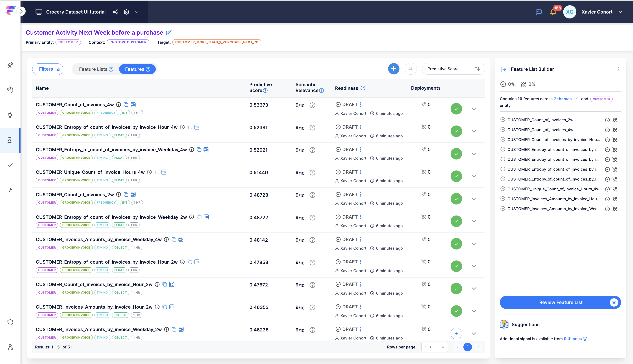633x364 pixels.
Task: Go to page 1 in pagination
Action: click(467, 347)
